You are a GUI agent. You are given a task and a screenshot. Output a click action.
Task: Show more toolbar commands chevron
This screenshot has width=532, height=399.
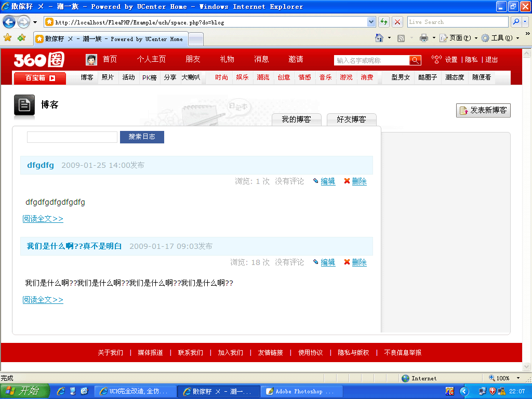pos(527,34)
